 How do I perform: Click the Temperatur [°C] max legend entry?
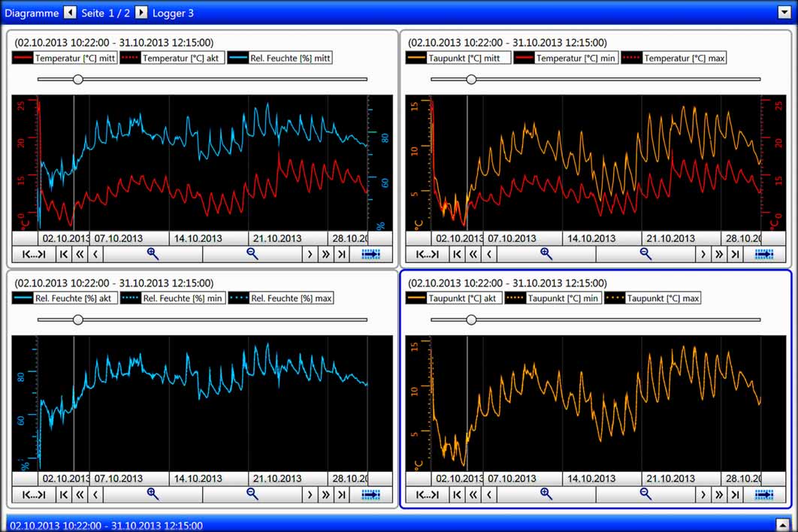pos(674,58)
